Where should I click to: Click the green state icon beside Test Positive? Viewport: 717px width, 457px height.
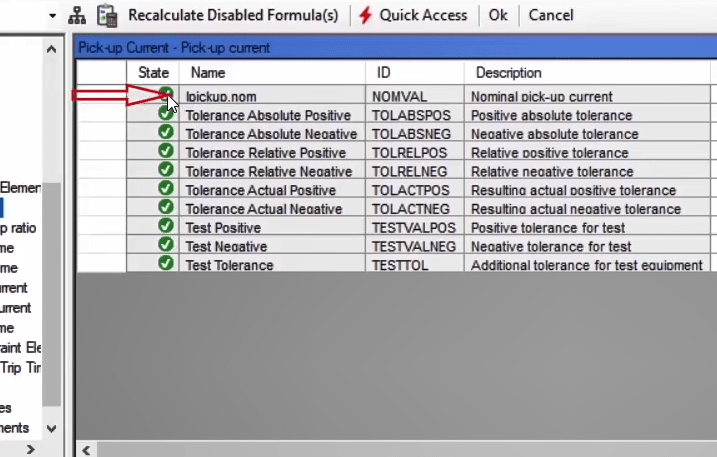(166, 226)
